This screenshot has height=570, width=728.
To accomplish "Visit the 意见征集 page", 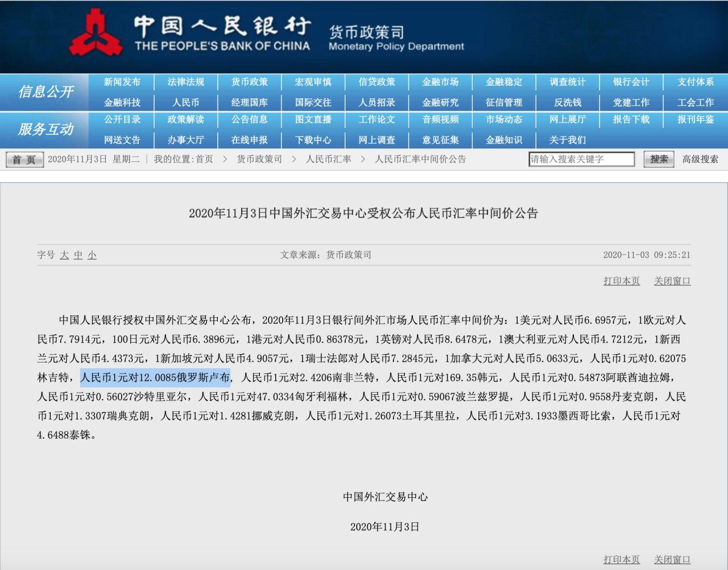I will pyautogui.click(x=441, y=140).
